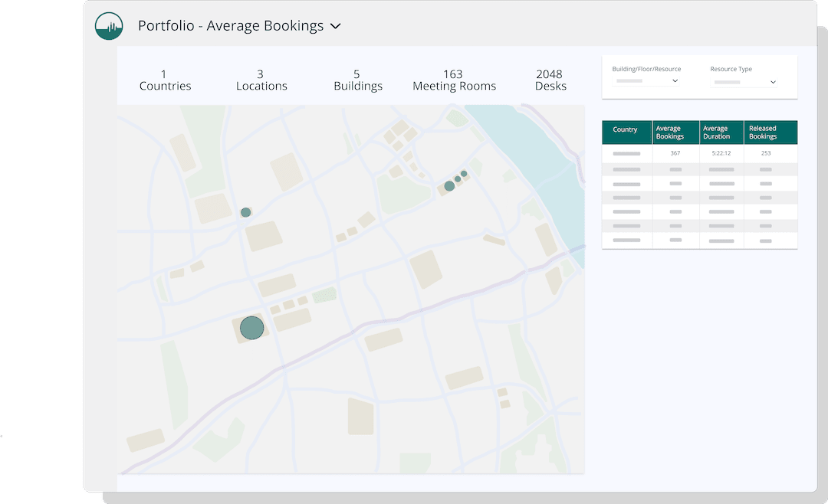The image size is (828, 504).
Task: Open the Portfolio - Average Bookings dropdown
Action: pos(336,25)
